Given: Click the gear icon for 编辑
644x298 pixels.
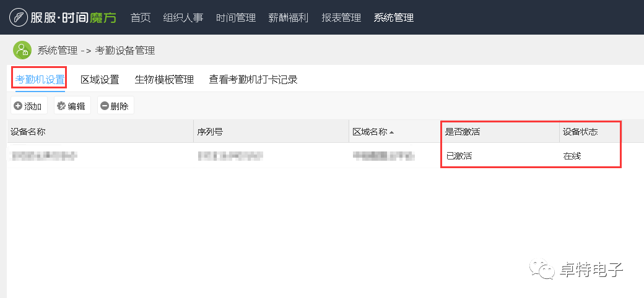Looking at the screenshot, I should 61,106.
